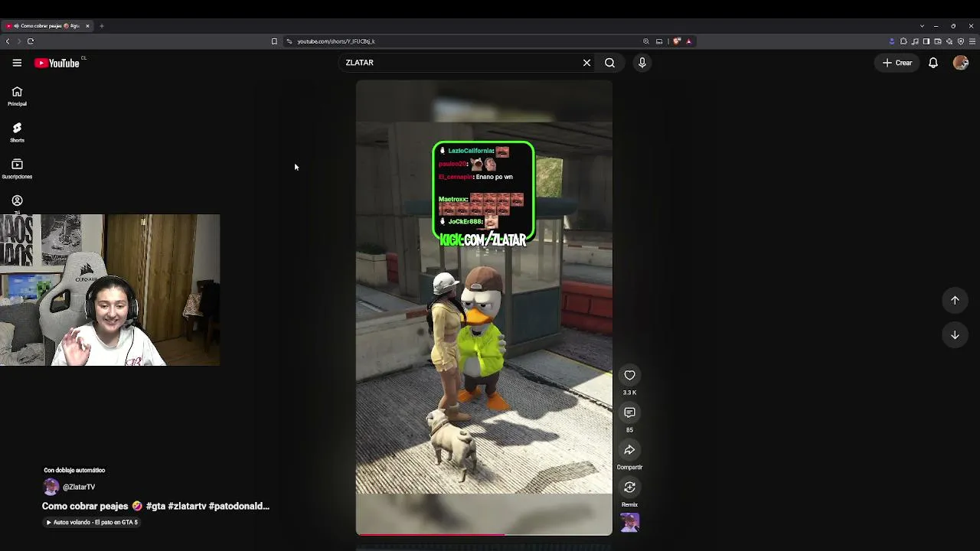Screen dimensions: 980x551
Task: Open the Crear button
Action: pyautogui.click(x=897, y=63)
